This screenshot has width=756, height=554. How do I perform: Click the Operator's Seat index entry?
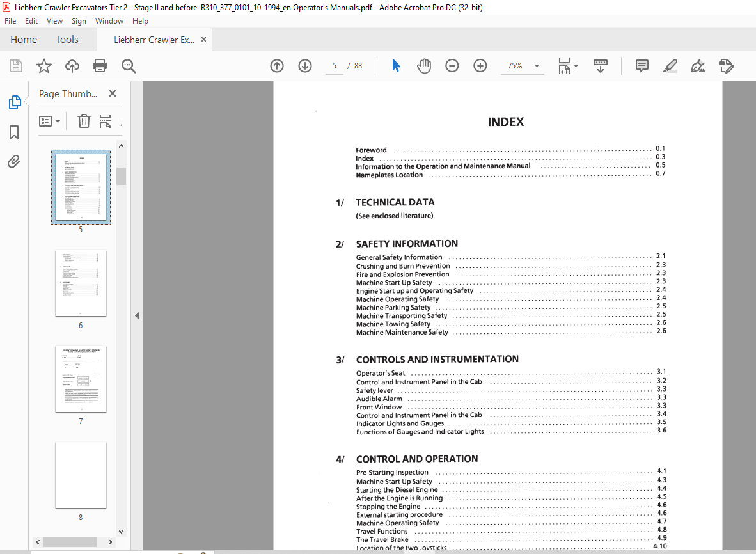click(x=381, y=373)
